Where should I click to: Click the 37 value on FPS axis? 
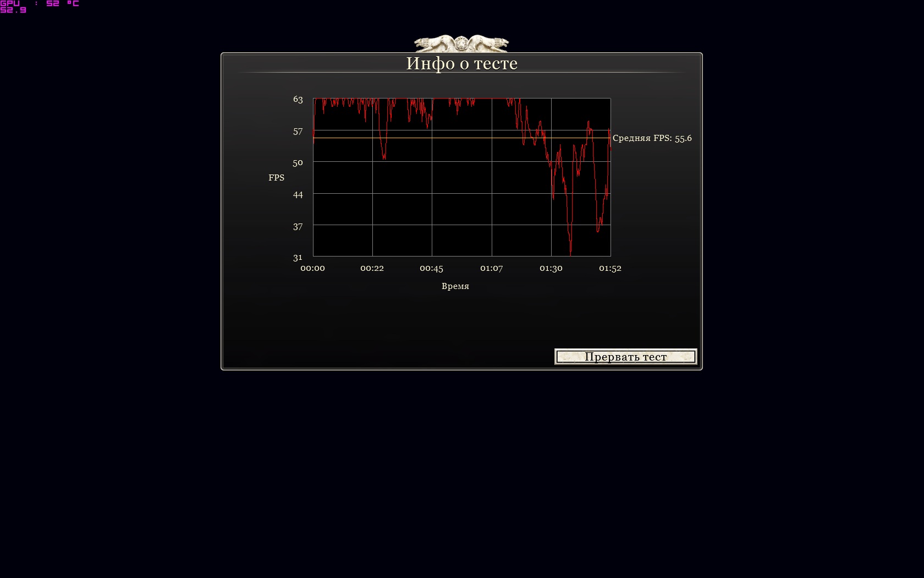click(298, 227)
